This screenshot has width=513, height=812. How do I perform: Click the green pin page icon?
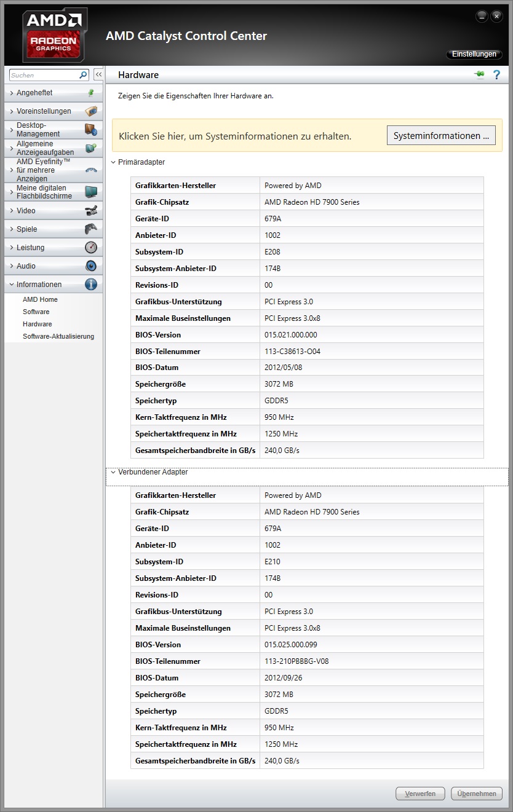tap(479, 74)
